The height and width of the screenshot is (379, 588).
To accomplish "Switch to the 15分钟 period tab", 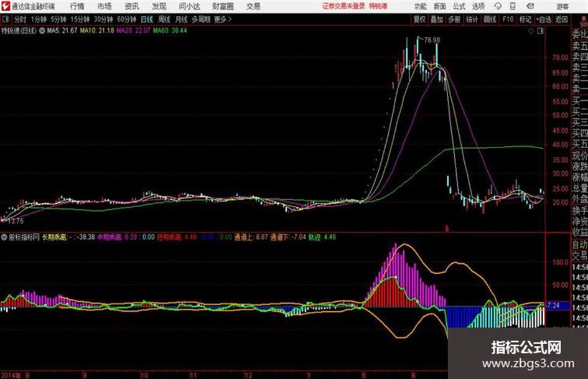I will pyautogui.click(x=80, y=19).
